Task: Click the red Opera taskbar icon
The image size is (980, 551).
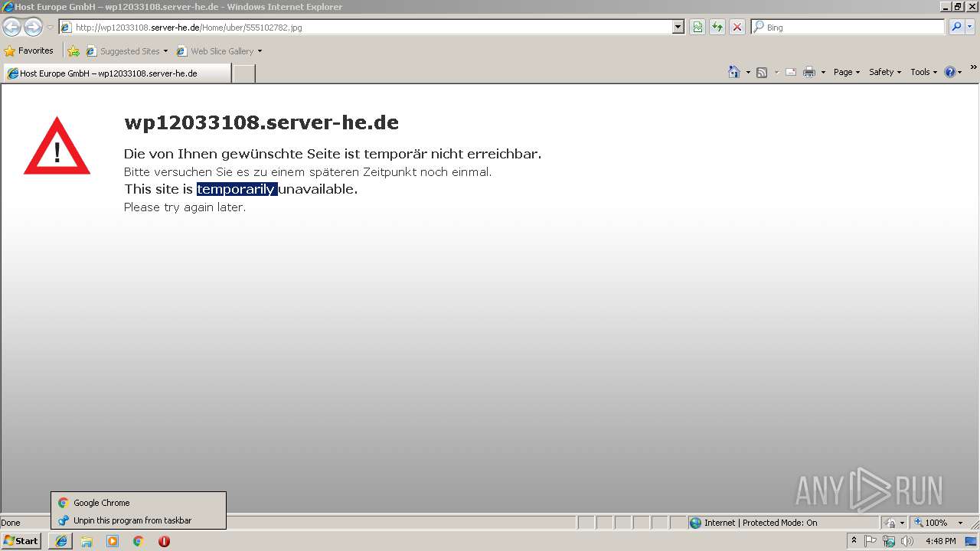Action: point(164,541)
